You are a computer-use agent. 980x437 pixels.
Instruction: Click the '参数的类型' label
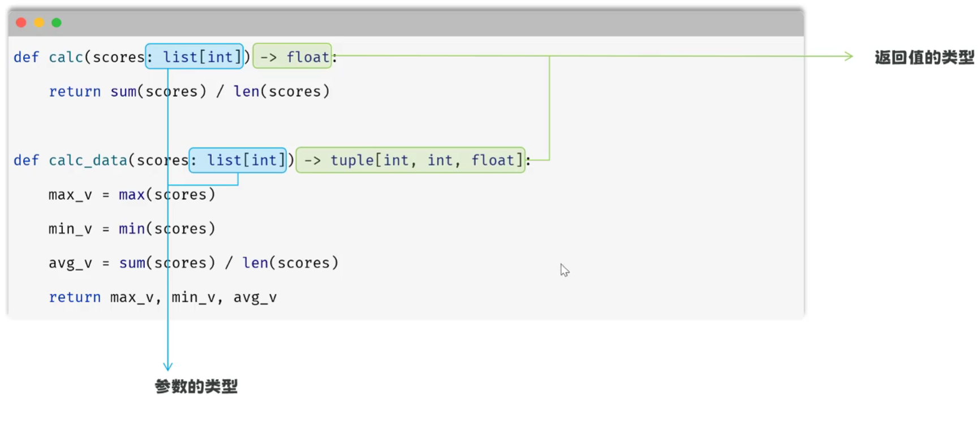pos(196,387)
